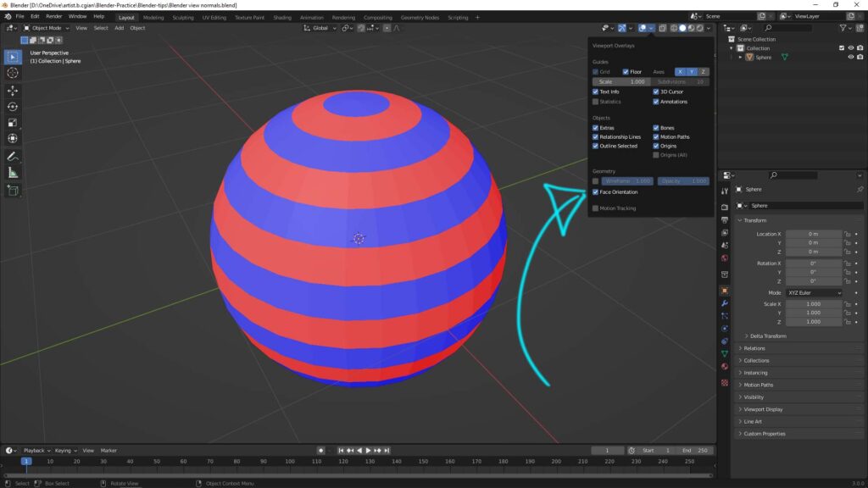Viewport: 868px width, 488px height.
Task: Switch to the Modeling workspace tab
Action: [153, 18]
